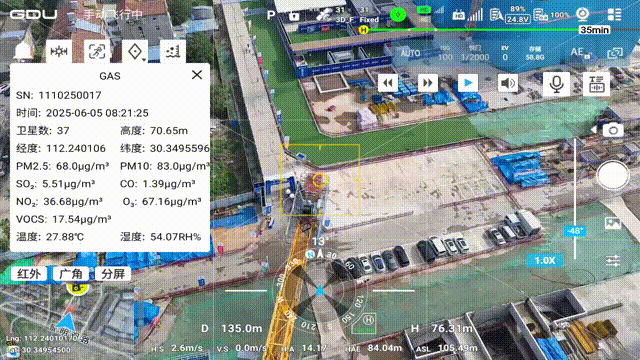Click the 1.0X zoom level button
The image size is (640, 360).
544,260
